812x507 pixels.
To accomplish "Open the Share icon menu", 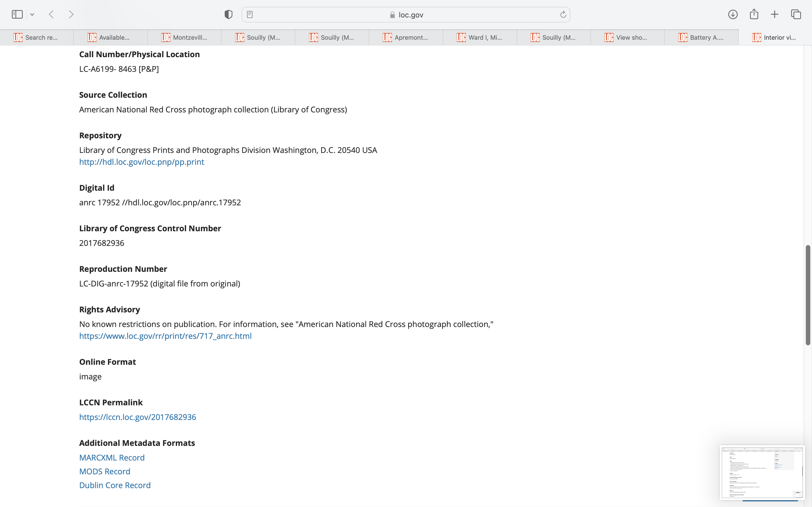I will coord(754,14).
